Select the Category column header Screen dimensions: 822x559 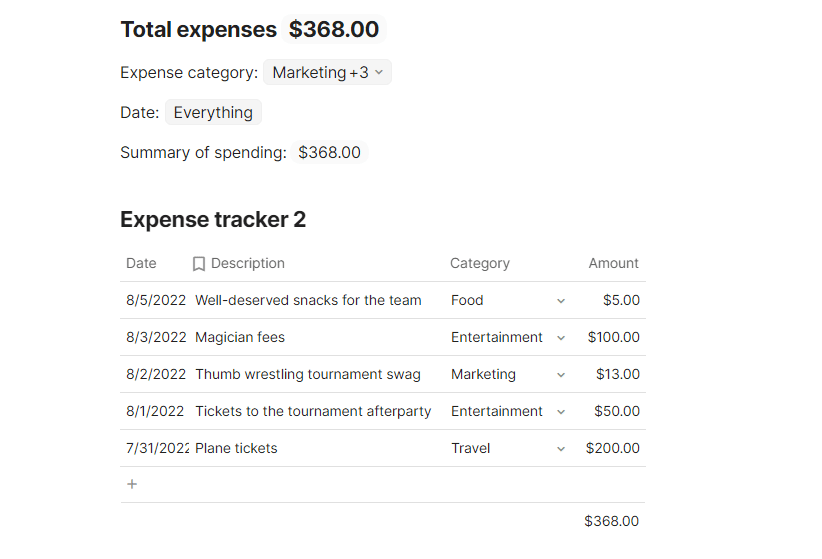pos(480,263)
